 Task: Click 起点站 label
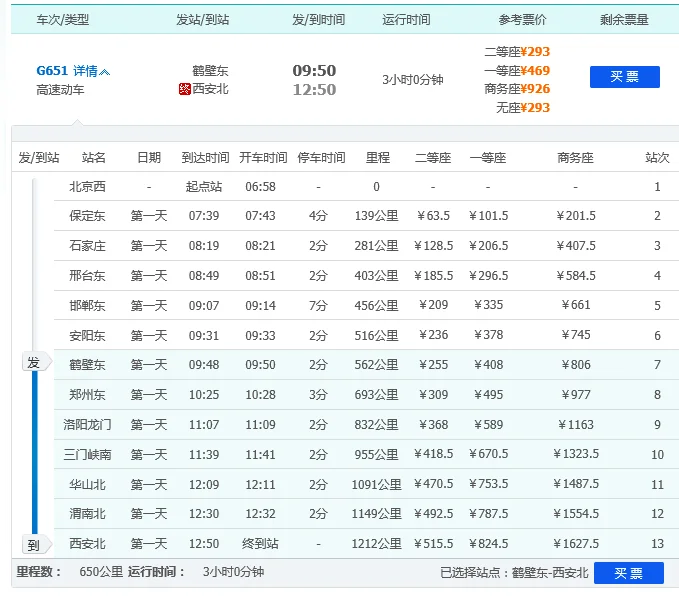click(204, 187)
